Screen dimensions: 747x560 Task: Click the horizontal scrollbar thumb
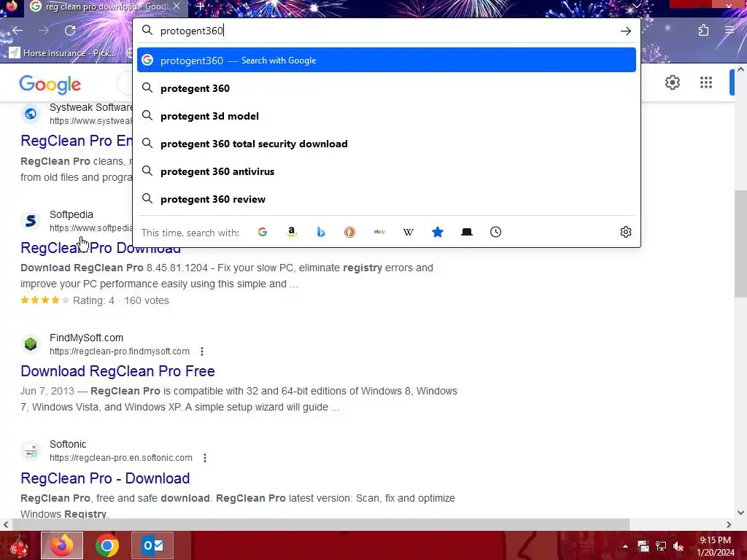(321, 524)
